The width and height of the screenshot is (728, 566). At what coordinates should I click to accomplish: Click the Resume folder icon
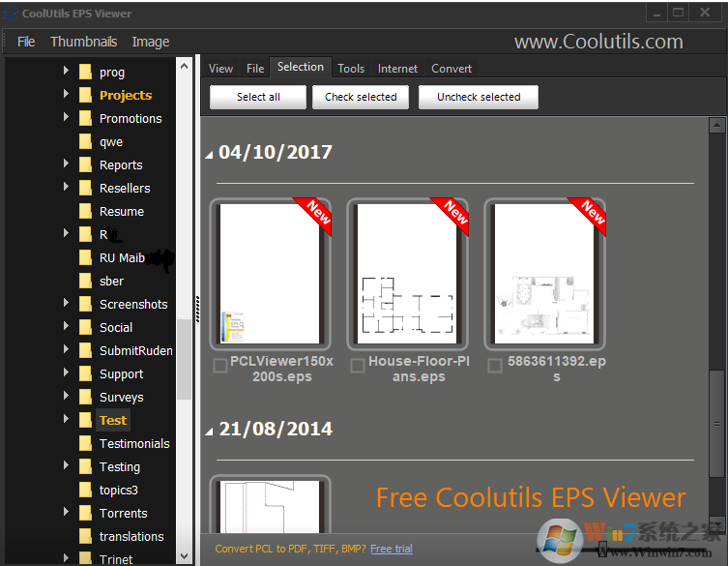coord(85,212)
